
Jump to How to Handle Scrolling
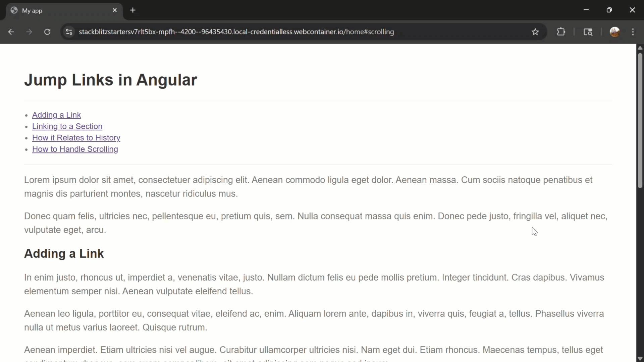pos(75,149)
